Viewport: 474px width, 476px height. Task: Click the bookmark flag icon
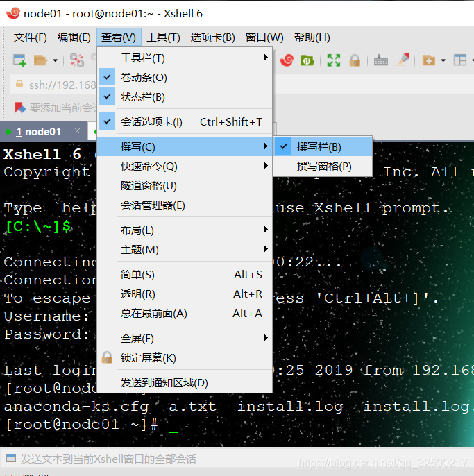(x=20, y=108)
